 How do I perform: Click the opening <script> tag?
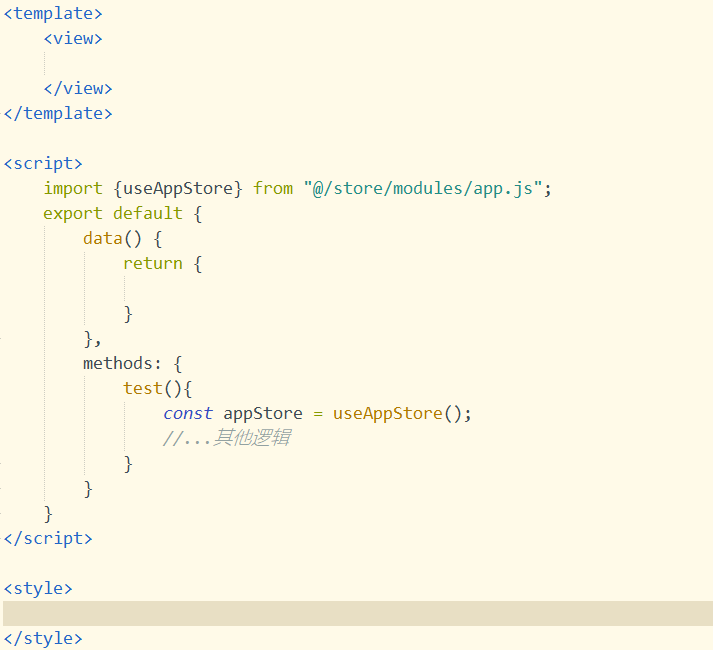(43, 163)
